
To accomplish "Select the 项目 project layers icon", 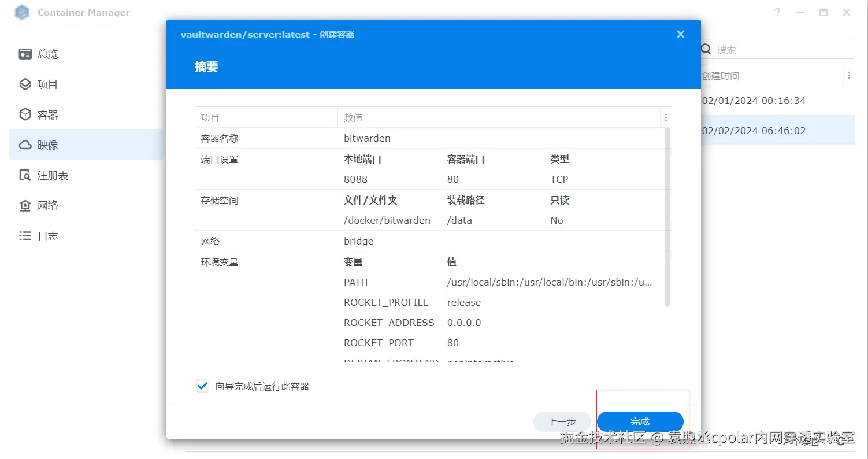I will [x=25, y=84].
